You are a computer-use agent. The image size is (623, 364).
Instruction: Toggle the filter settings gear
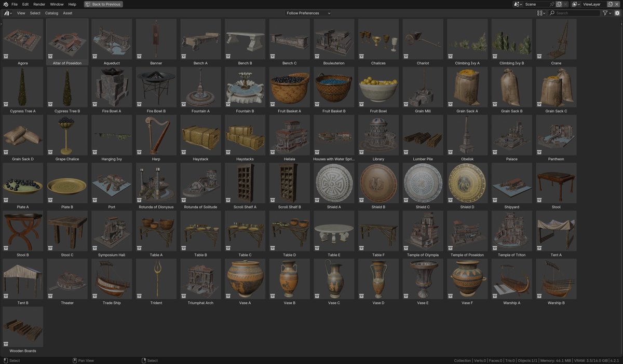[x=617, y=13]
